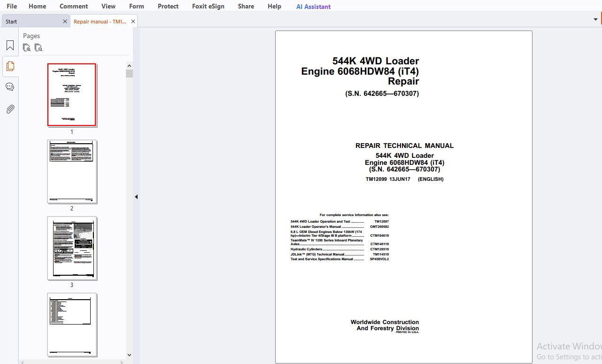Close the Start tab

click(65, 21)
